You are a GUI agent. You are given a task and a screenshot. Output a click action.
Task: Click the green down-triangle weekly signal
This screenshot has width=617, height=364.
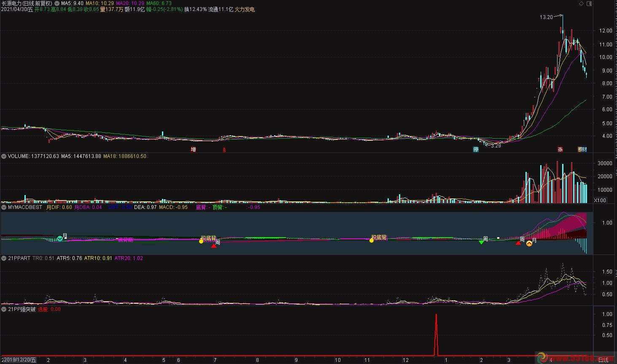pos(481,242)
